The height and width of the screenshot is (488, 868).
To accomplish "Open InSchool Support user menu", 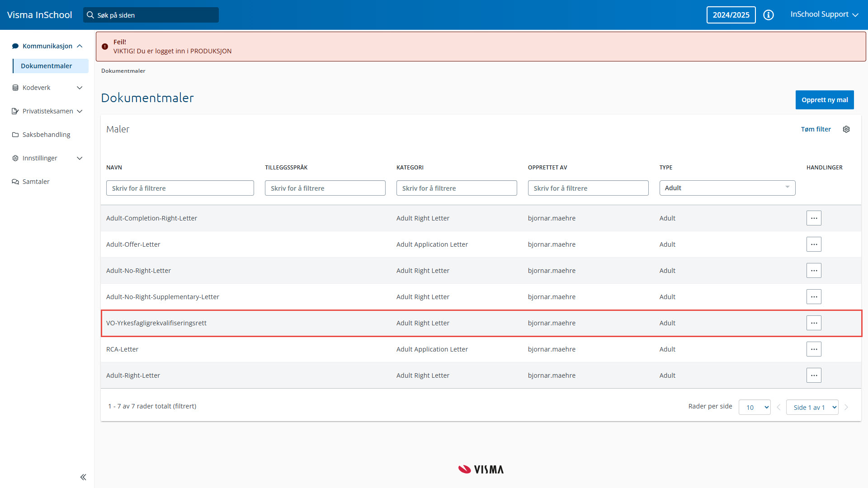I will (824, 14).
